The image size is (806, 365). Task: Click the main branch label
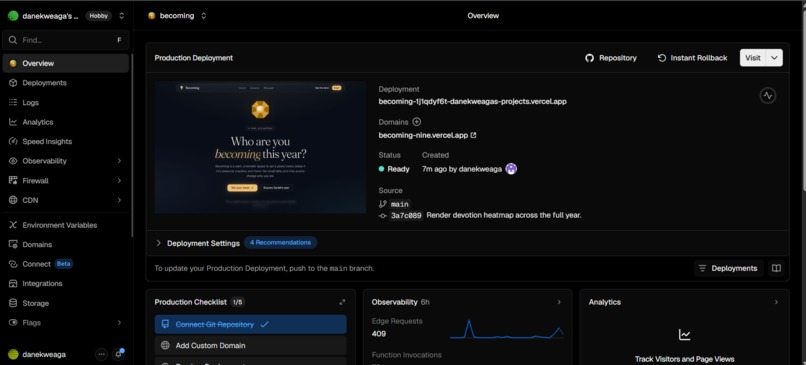click(x=399, y=204)
